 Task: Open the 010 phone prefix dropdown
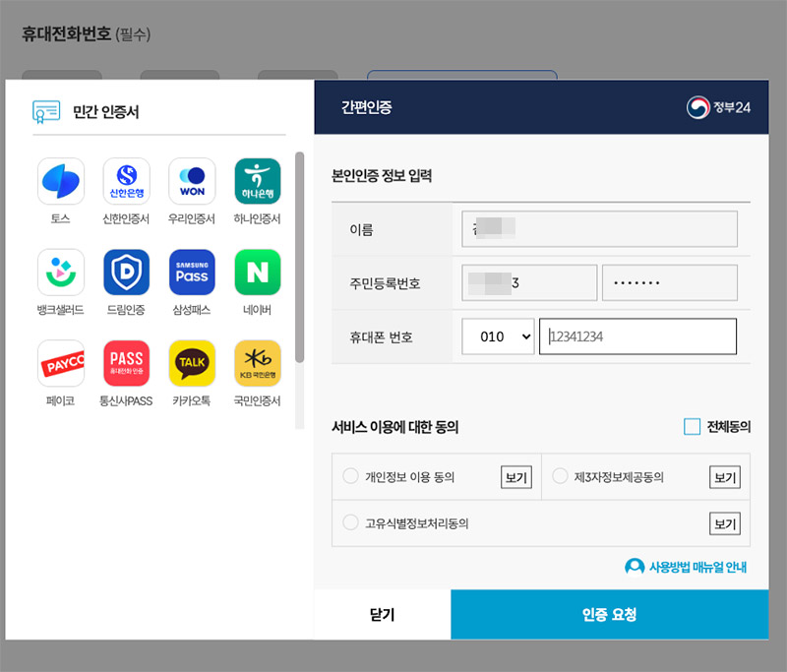(498, 336)
